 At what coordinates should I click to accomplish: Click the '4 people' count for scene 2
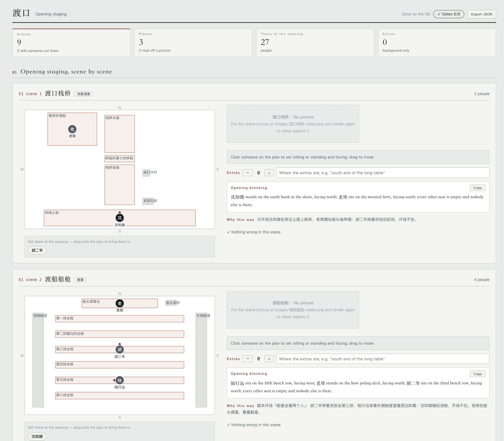pos(482,280)
